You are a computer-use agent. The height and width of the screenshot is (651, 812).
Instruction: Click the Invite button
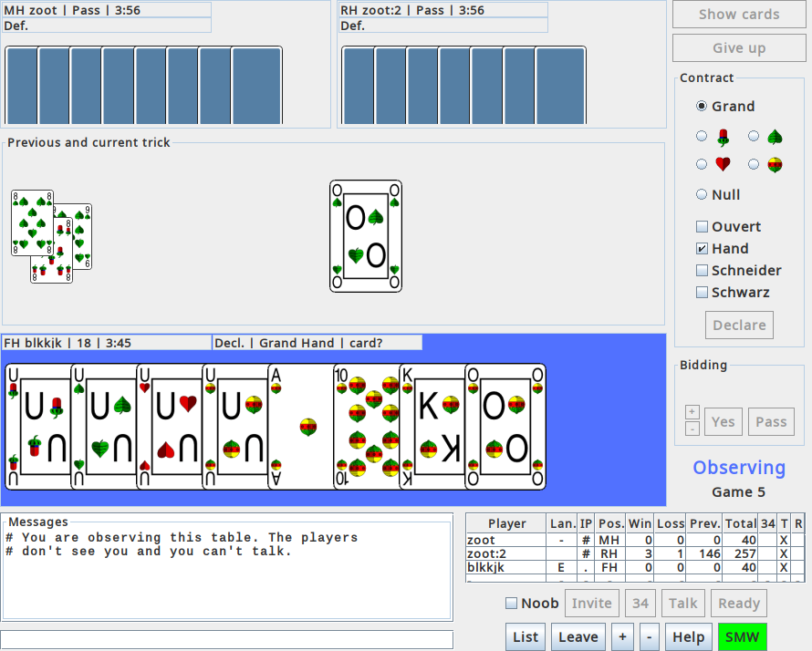[x=591, y=604]
